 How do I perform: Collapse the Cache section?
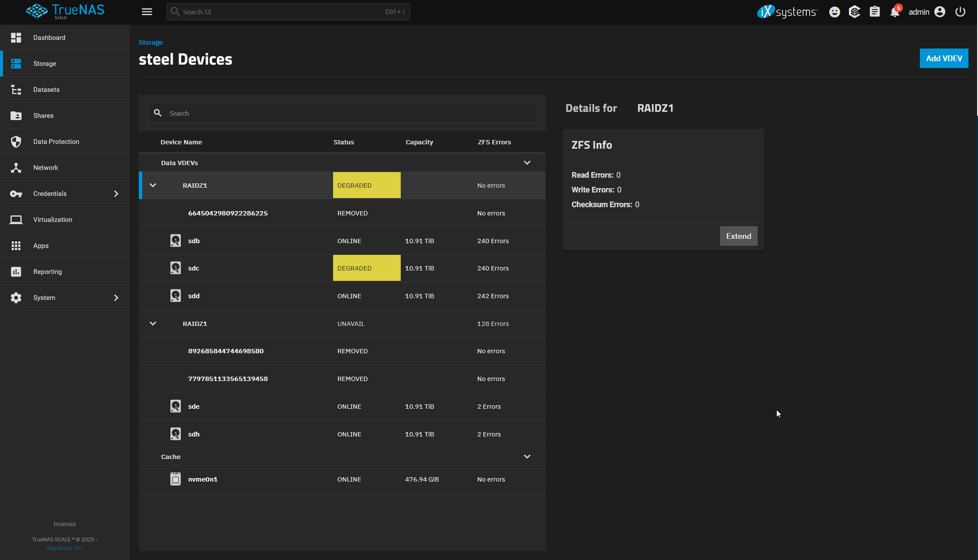click(527, 456)
